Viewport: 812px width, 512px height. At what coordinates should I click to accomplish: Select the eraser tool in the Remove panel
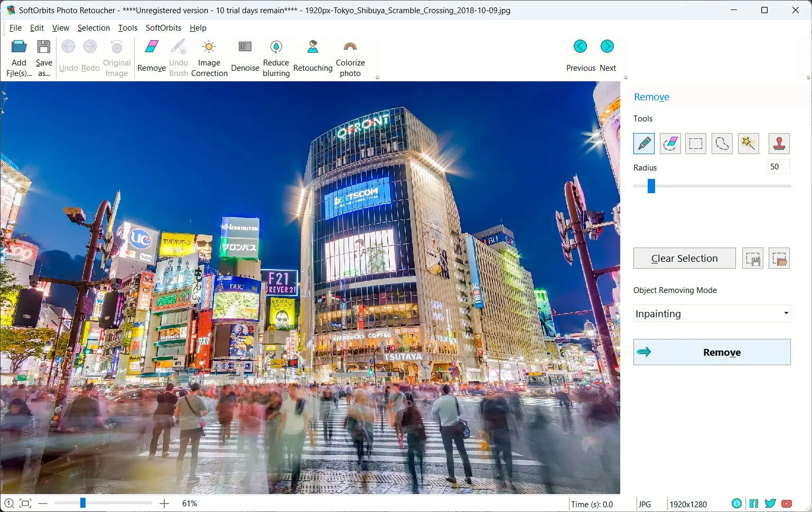(x=670, y=143)
